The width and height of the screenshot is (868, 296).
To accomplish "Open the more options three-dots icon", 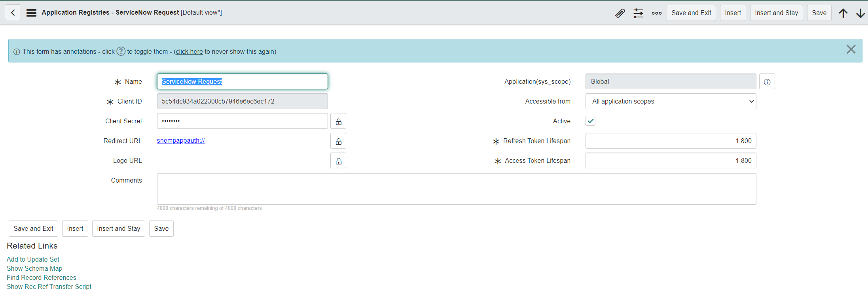I will point(656,13).
